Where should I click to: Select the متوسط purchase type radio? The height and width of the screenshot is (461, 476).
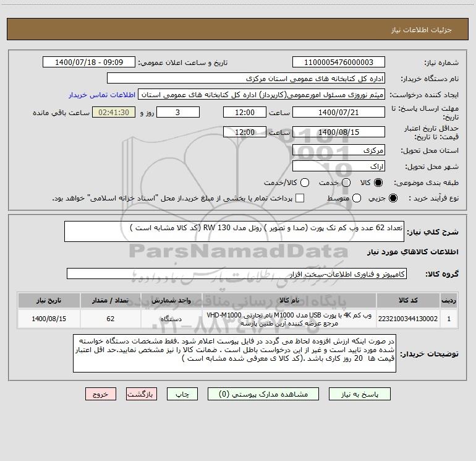point(357,198)
